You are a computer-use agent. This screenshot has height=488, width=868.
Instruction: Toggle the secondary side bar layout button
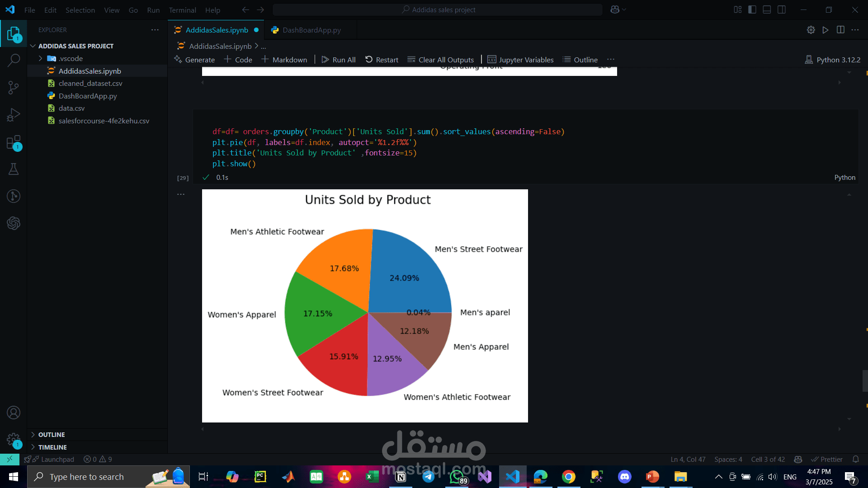782,9
